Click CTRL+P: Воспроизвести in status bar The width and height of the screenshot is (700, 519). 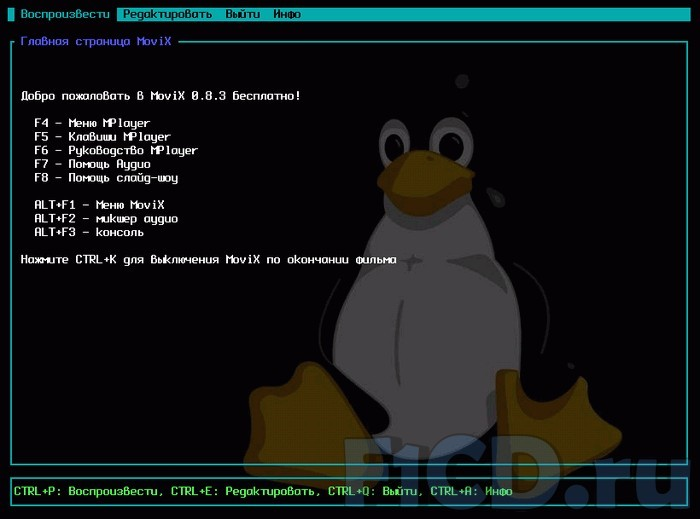pyautogui.click(x=86, y=491)
